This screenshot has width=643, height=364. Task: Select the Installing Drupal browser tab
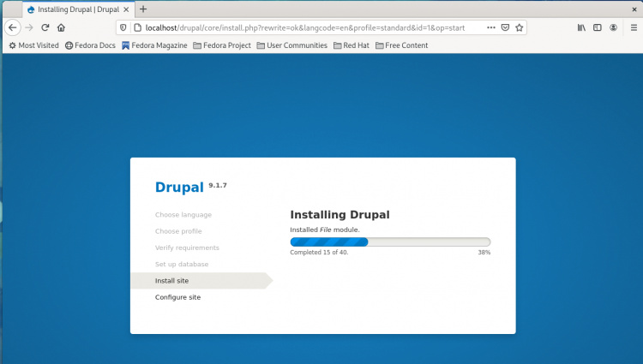point(73,9)
